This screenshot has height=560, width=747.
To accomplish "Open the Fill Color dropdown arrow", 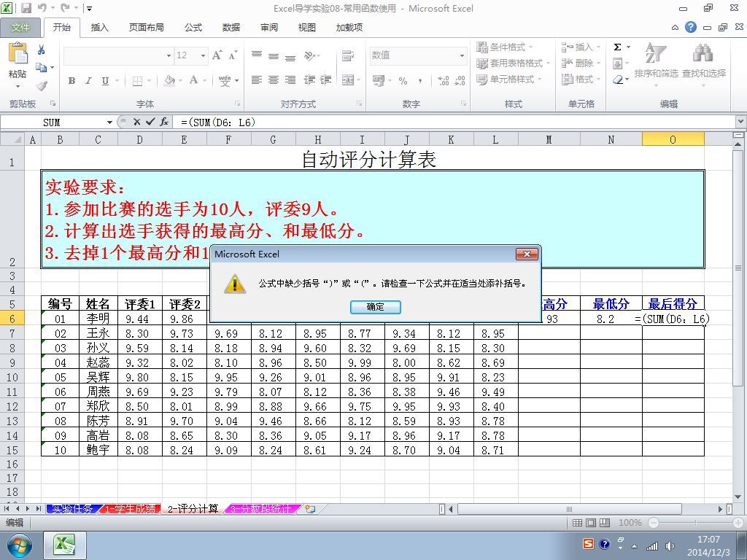I will [180, 81].
